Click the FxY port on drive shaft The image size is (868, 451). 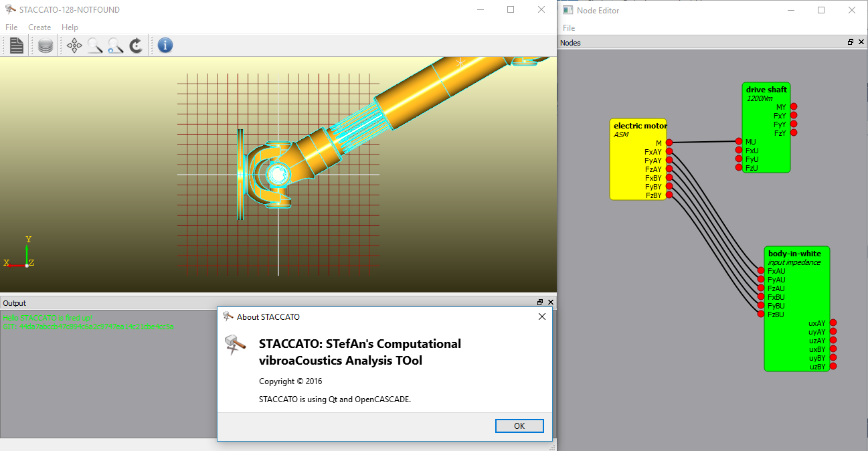tap(794, 115)
